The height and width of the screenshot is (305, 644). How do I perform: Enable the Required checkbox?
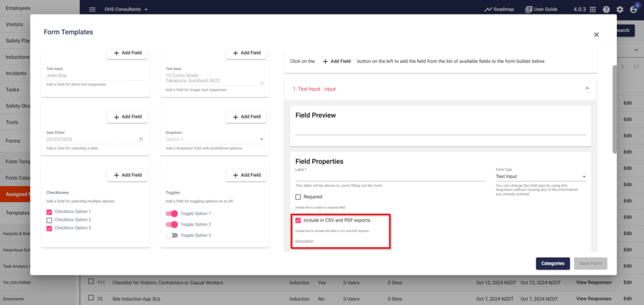click(298, 197)
